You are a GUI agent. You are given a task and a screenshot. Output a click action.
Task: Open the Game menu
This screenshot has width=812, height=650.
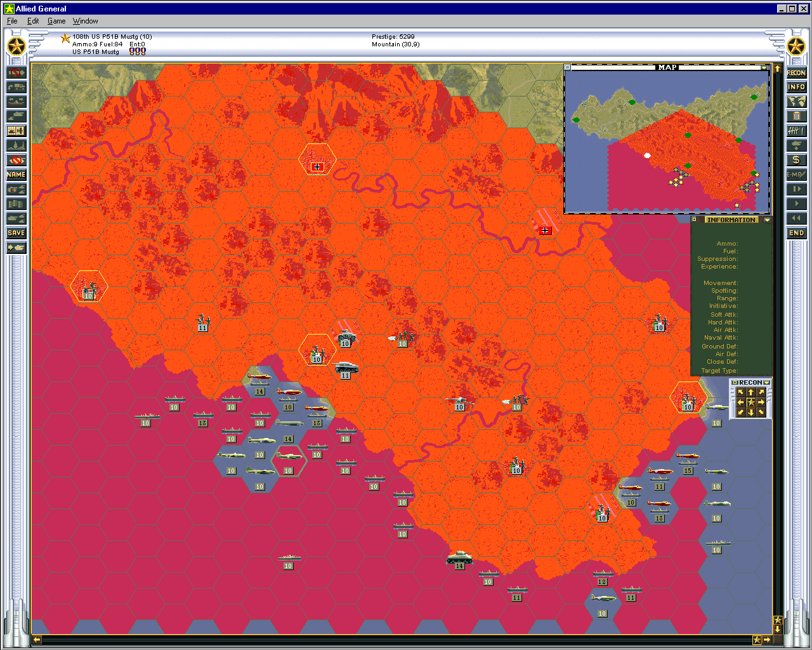point(56,21)
